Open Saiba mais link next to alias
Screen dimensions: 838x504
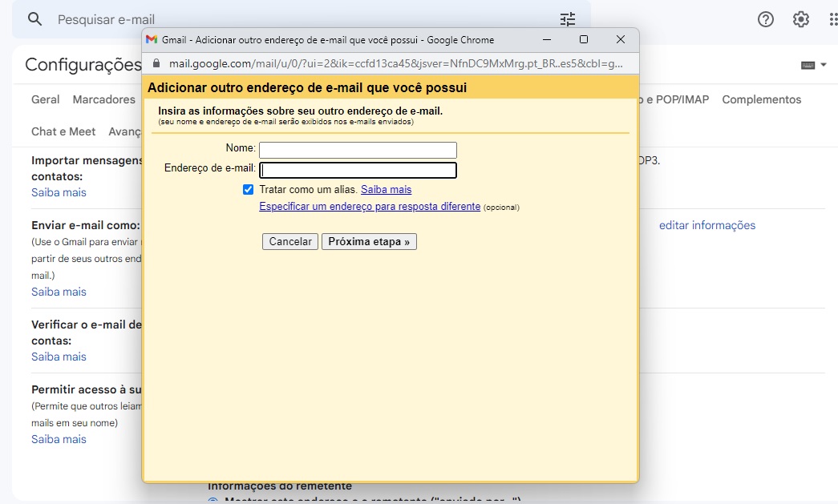[386, 190]
